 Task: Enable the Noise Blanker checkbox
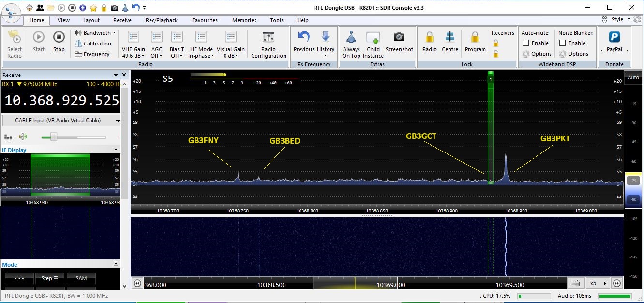coord(563,43)
